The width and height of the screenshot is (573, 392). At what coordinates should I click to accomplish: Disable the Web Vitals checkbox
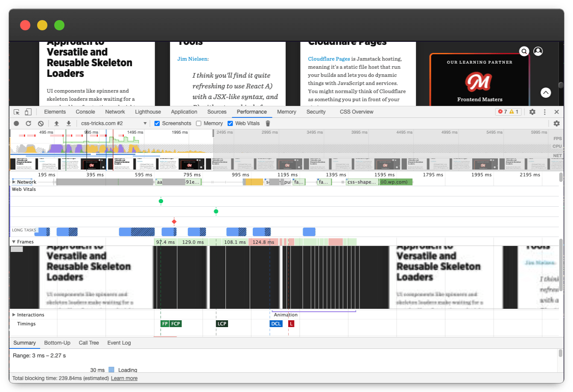(x=231, y=123)
